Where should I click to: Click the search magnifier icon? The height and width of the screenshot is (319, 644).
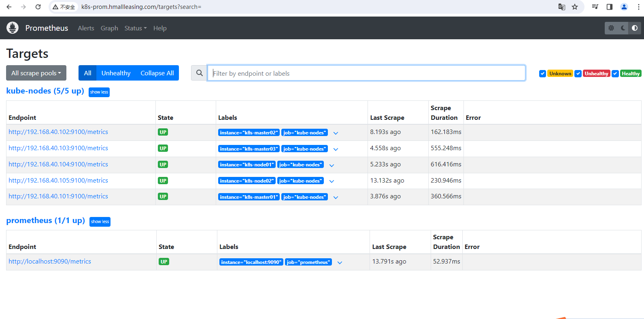[x=199, y=73]
